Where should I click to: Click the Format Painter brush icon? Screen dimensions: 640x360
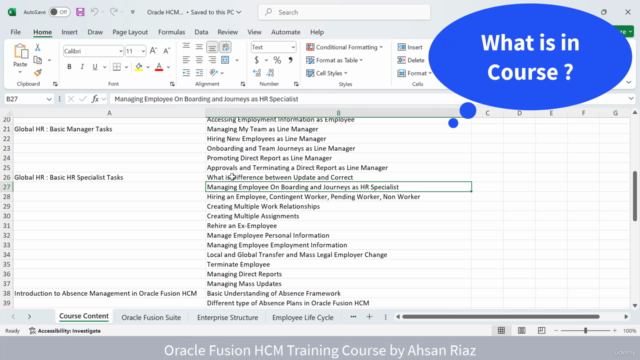(x=38, y=73)
